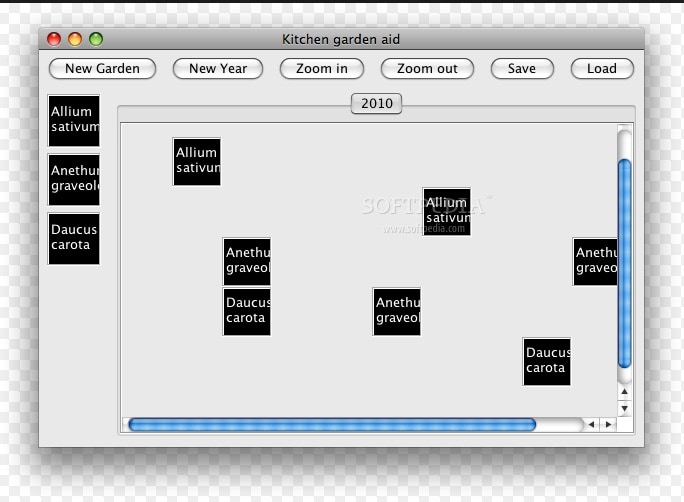Viewport: 684px width, 502px height.
Task: Click the Zoom out button
Action: 428,69
